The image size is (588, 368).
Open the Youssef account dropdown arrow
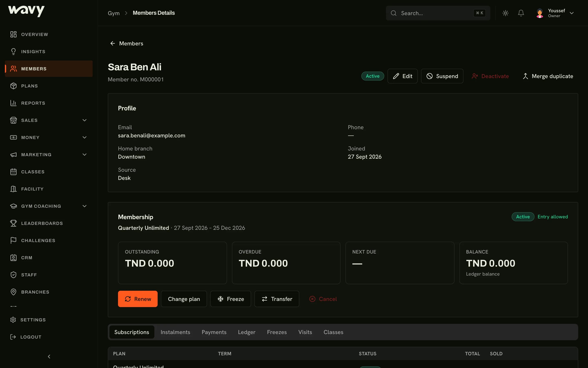(x=571, y=13)
